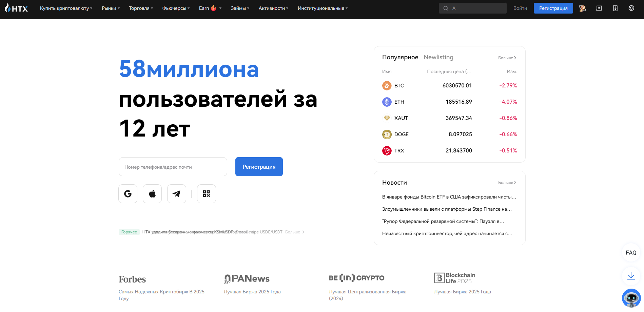Focus the phone/email input field
The height and width of the screenshot is (312, 644).
(173, 167)
